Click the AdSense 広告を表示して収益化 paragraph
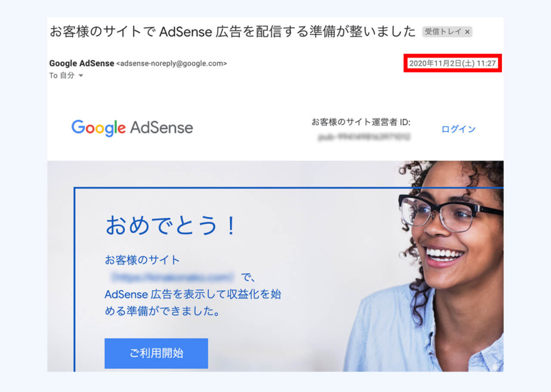Screen dimensions: 551x392 [x=193, y=294]
